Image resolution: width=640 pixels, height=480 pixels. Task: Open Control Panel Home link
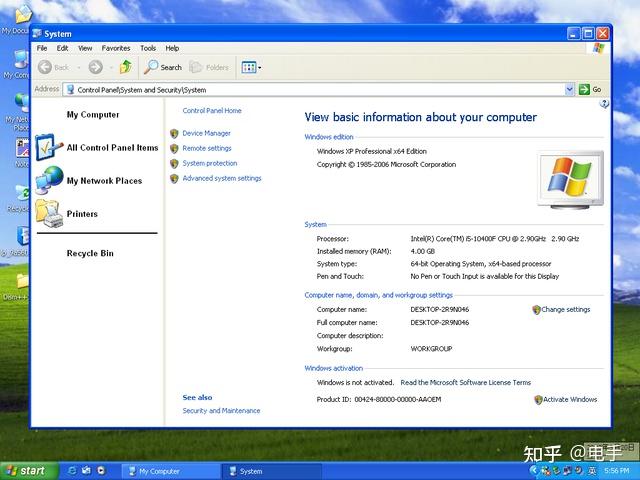click(x=212, y=111)
